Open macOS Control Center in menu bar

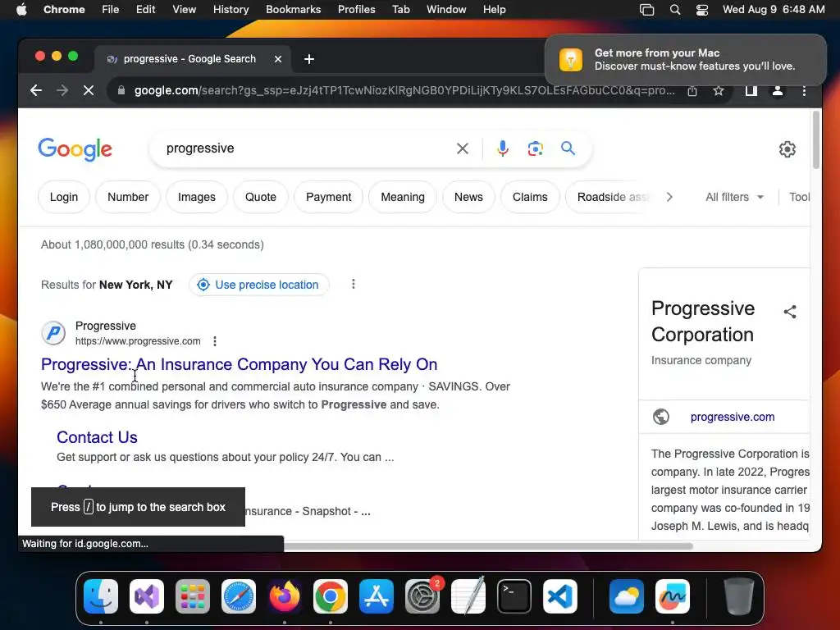pyautogui.click(x=702, y=10)
